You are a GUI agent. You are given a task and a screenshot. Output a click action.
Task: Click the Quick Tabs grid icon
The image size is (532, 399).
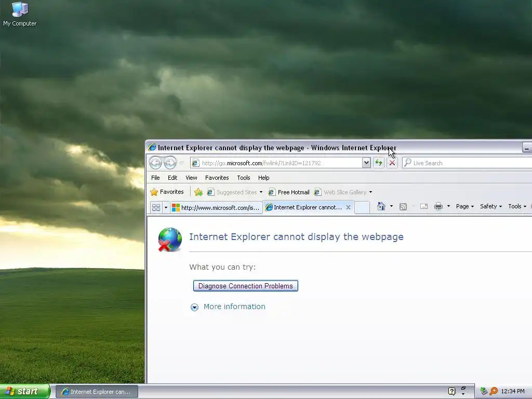pos(156,207)
